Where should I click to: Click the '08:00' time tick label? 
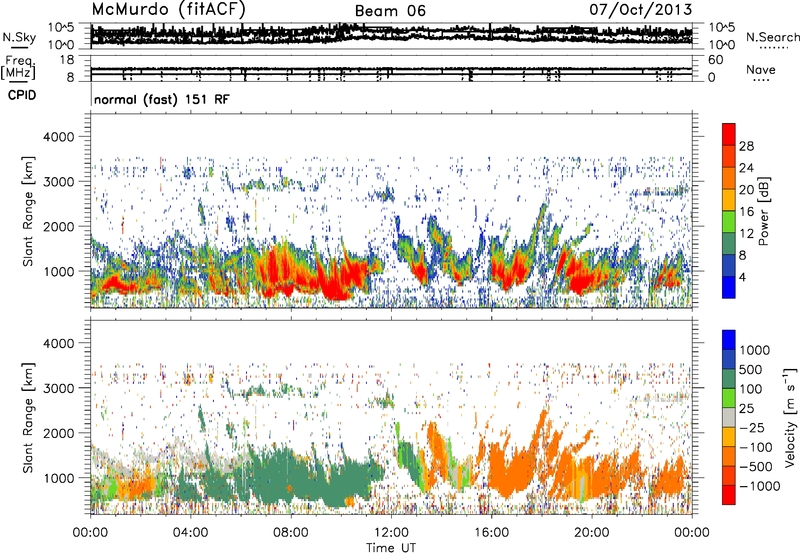290,533
